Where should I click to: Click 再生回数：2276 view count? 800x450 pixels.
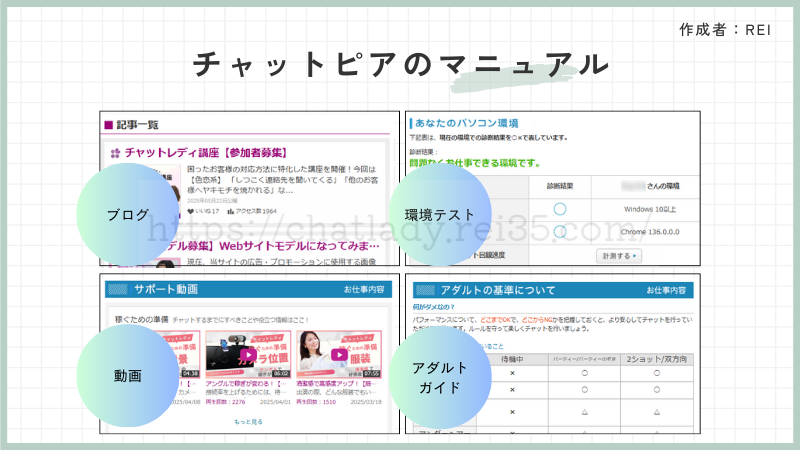[226, 402]
